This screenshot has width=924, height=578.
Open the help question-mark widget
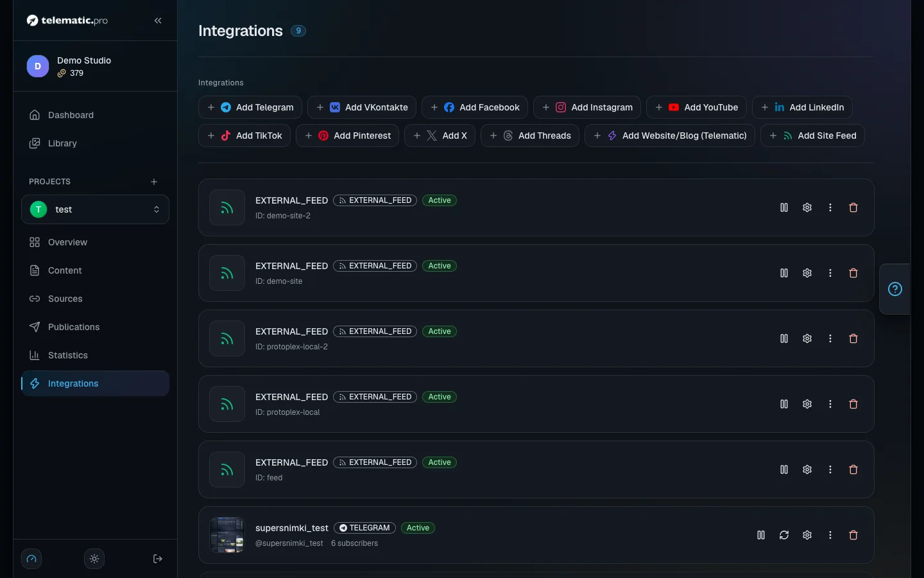pyautogui.click(x=895, y=289)
